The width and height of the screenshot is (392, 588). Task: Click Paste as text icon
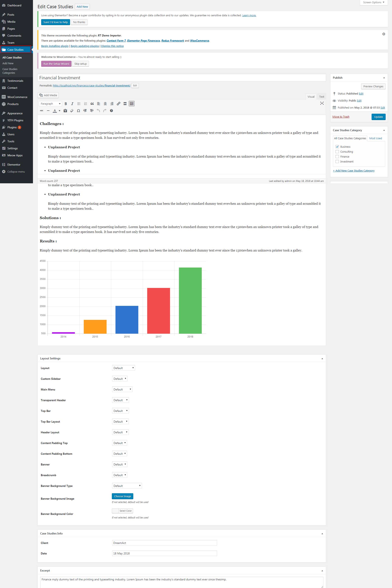65,111
